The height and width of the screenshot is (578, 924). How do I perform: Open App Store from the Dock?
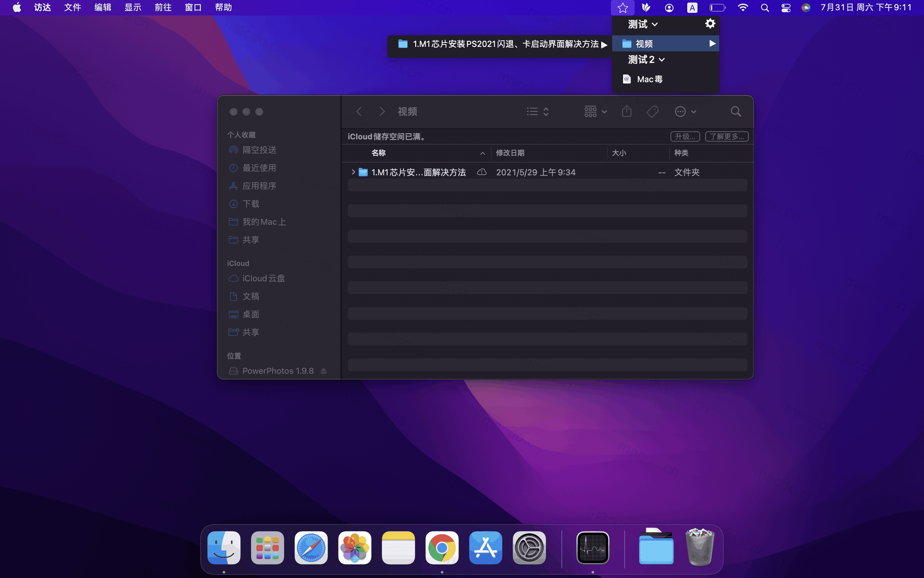pos(485,547)
